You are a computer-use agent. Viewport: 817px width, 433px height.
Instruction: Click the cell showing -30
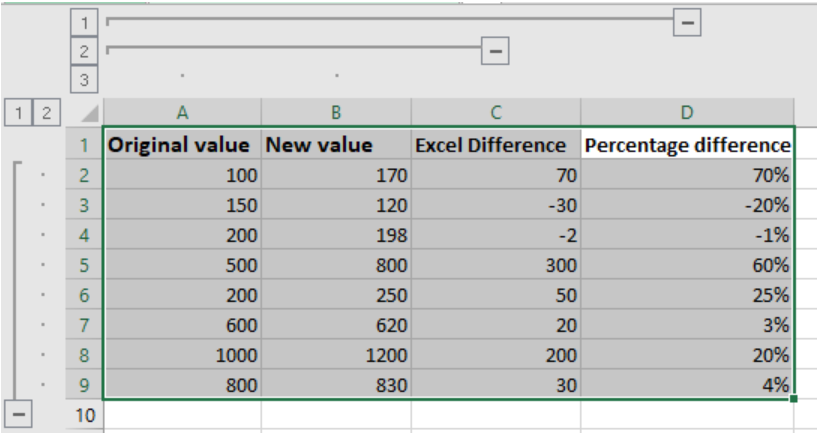coord(496,205)
